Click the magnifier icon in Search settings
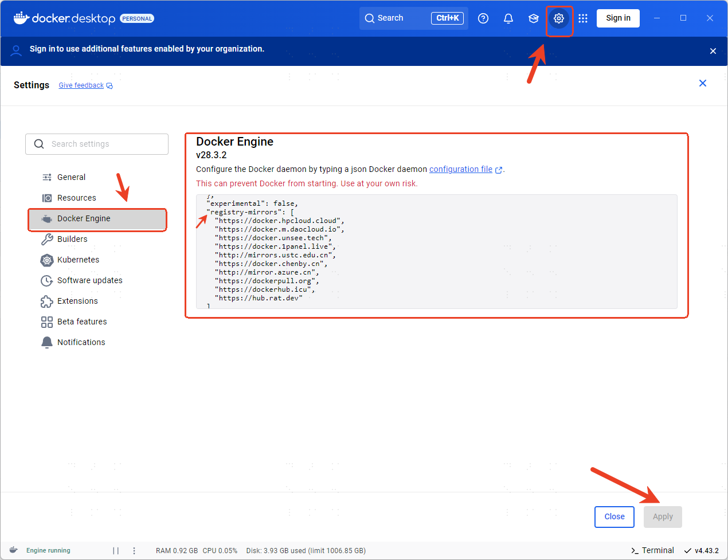This screenshot has height=560, width=728. pos(39,144)
